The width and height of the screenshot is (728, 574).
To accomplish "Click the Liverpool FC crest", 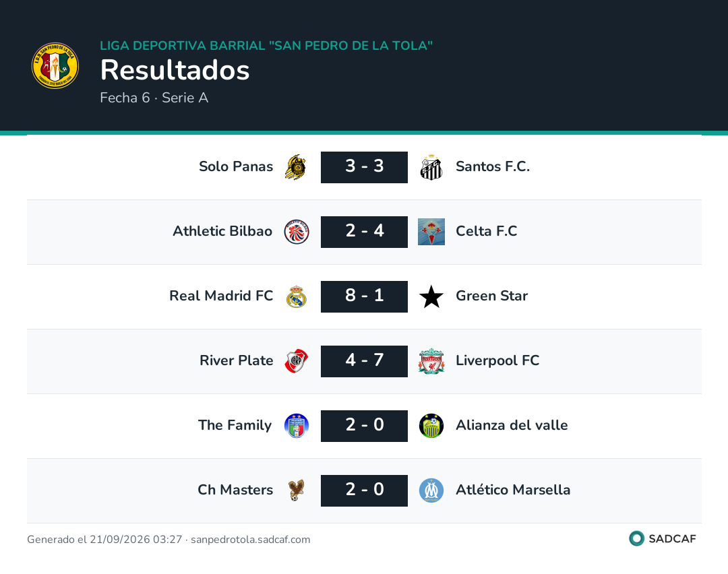I will [x=431, y=361].
